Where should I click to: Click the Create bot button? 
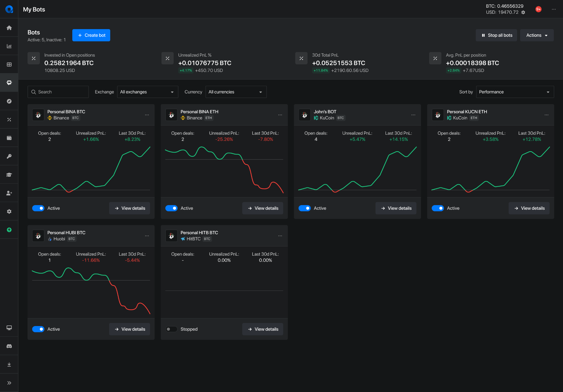91,35
